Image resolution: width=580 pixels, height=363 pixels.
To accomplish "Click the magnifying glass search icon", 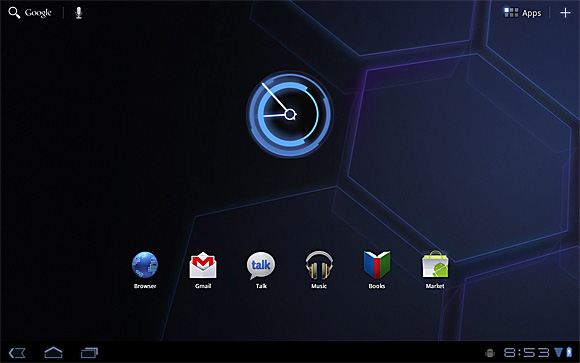I will [x=14, y=13].
